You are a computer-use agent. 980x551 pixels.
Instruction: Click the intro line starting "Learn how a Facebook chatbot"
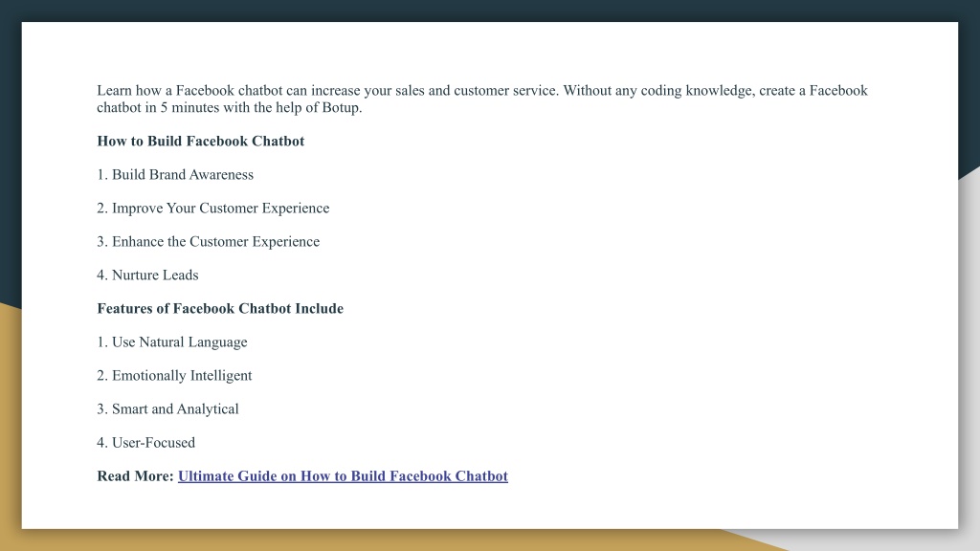482,91
